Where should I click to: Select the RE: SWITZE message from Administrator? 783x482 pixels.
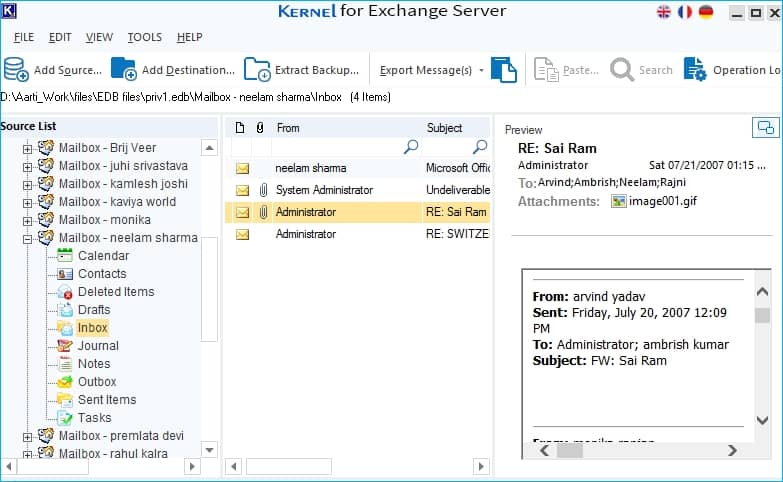pos(358,234)
